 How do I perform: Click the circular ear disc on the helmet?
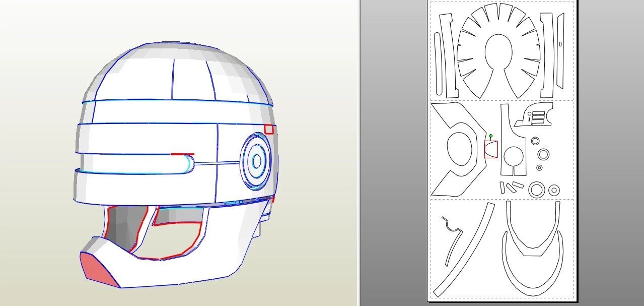(257, 161)
